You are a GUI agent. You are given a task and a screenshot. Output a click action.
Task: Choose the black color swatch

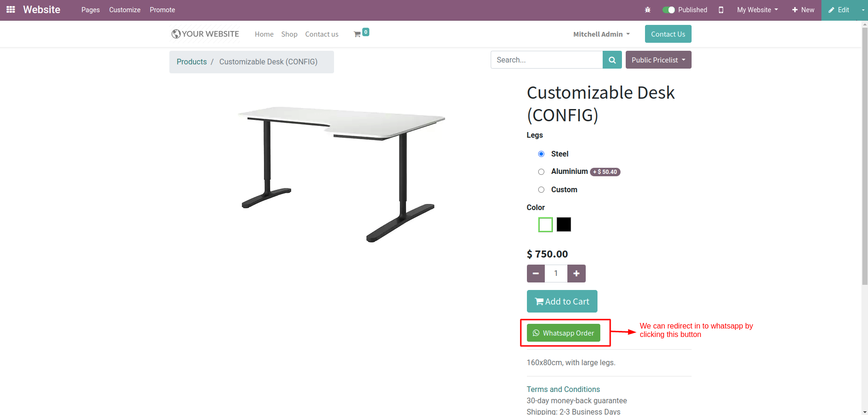564,225
